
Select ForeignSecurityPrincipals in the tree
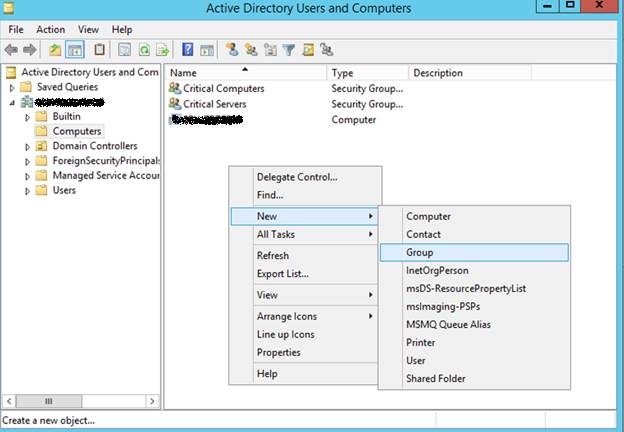pyautogui.click(x=106, y=160)
